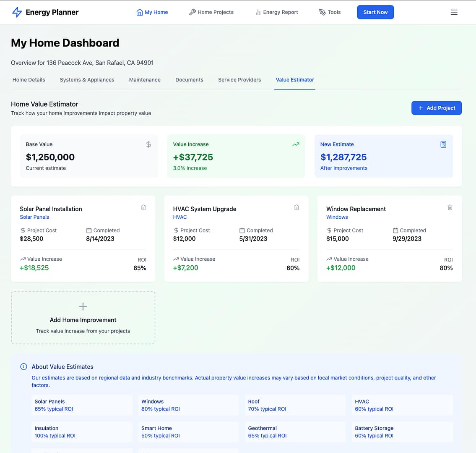Viewport: 476px width, 453px height.
Task: Click the Smart Home 50% typical ROI tile
Action: tap(189, 432)
